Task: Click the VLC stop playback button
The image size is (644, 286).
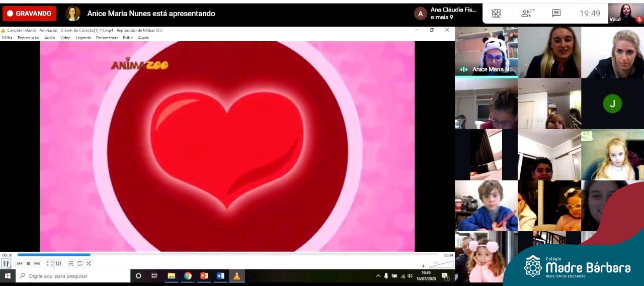Action: click(28, 263)
